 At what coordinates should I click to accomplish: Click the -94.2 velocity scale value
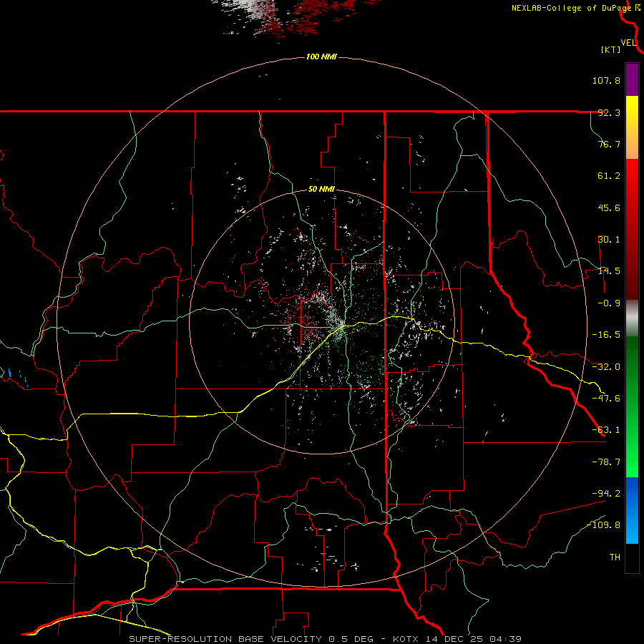point(606,493)
